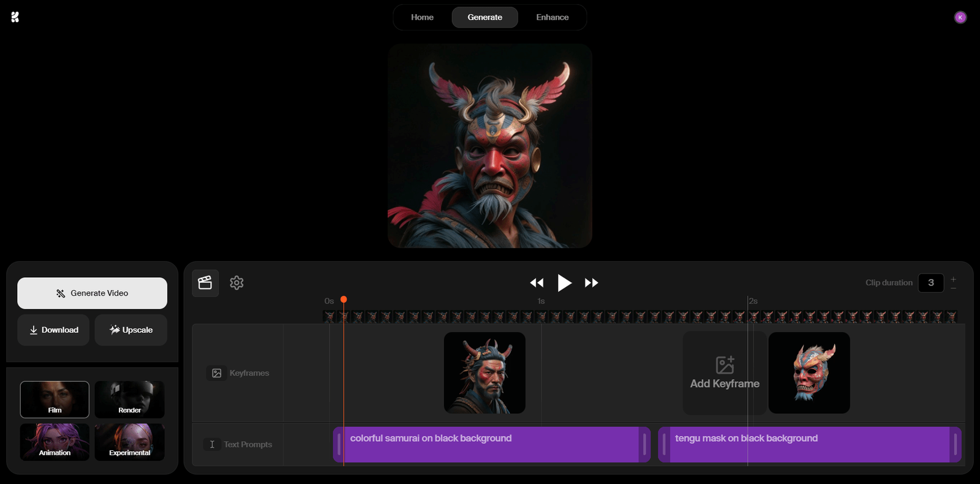Click the 2s timeline ruler label

point(753,301)
